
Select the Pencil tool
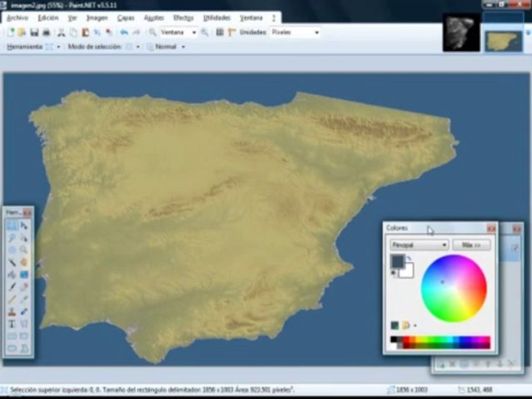pos(12,299)
